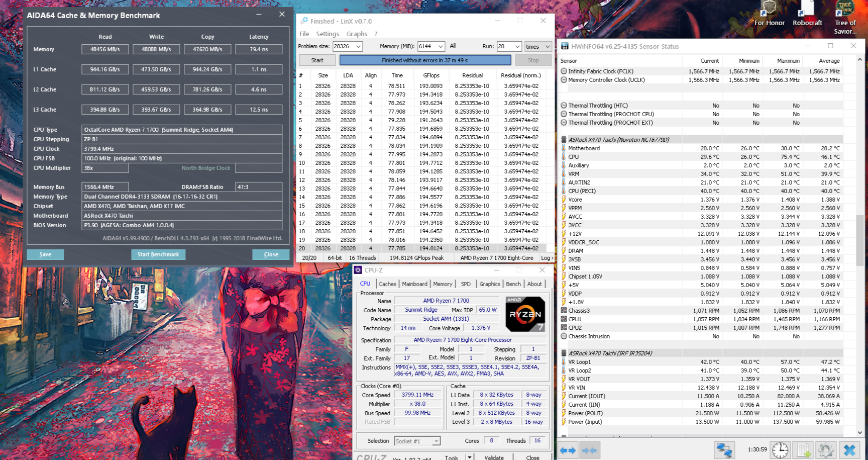Click the Memory Read value 48456 MB/s
868x460 pixels.
tap(105, 49)
